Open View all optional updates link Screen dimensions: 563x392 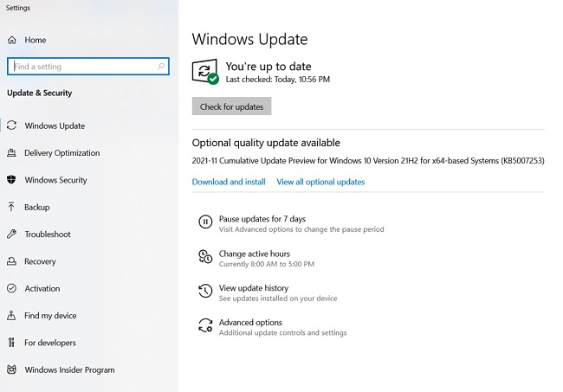320,182
